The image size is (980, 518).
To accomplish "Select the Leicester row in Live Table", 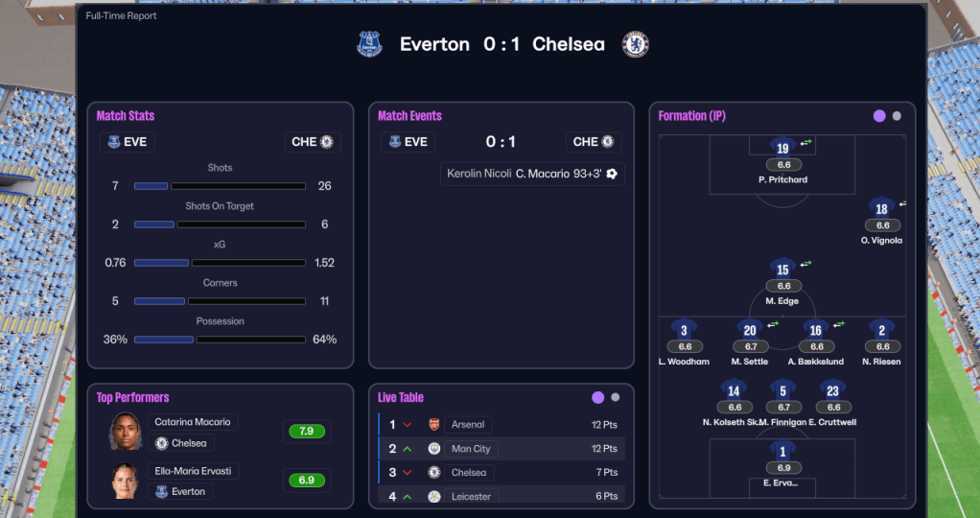I will [501, 496].
